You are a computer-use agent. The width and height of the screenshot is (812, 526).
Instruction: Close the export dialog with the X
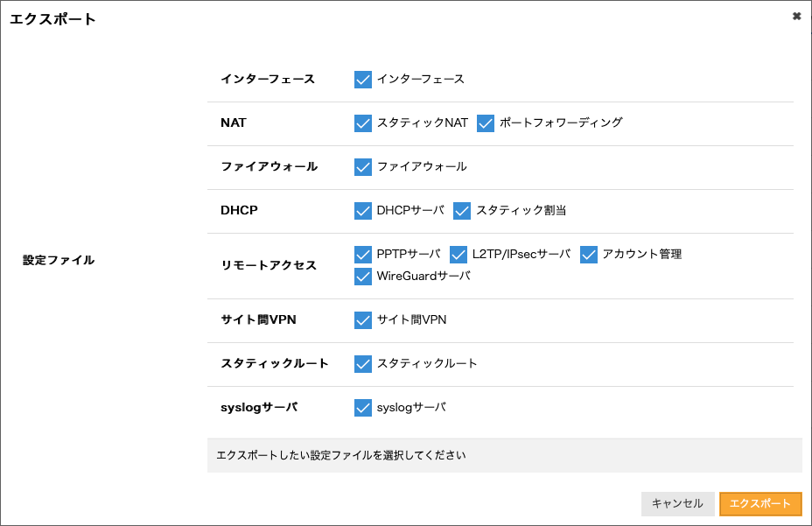796,17
